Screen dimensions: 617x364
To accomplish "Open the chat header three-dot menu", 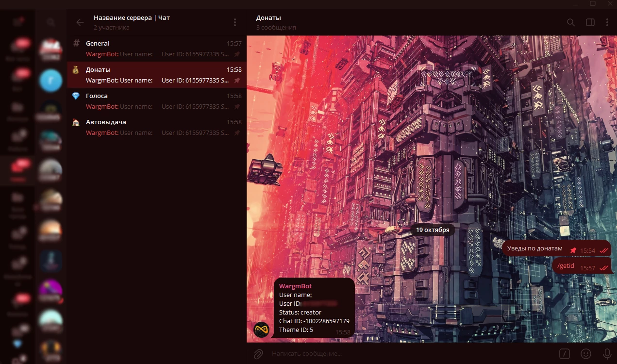I will tap(607, 22).
